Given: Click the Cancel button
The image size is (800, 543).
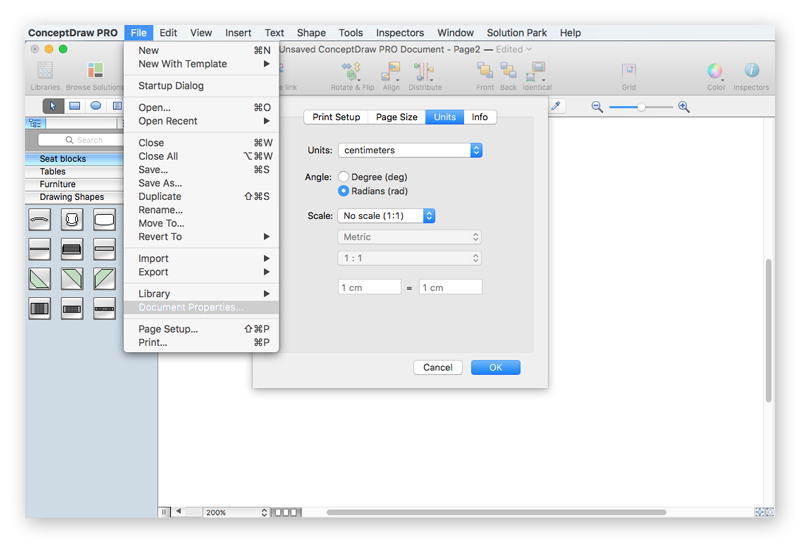Looking at the screenshot, I should (438, 367).
